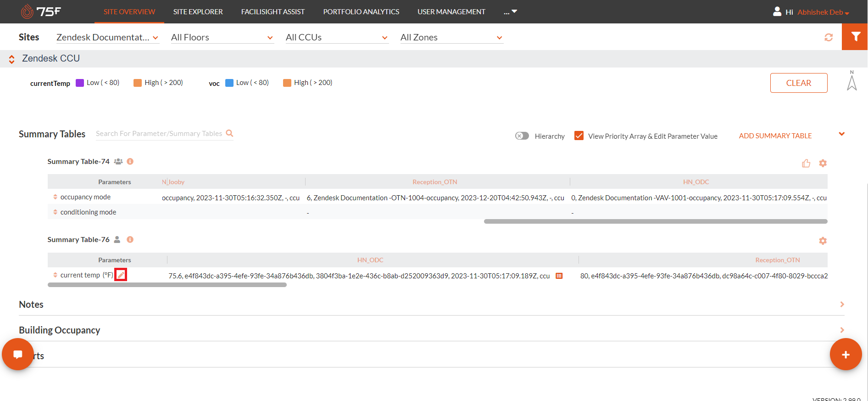868x401 pixels.
Task: Click user icon beside Summary Table-76
Action: (117, 240)
